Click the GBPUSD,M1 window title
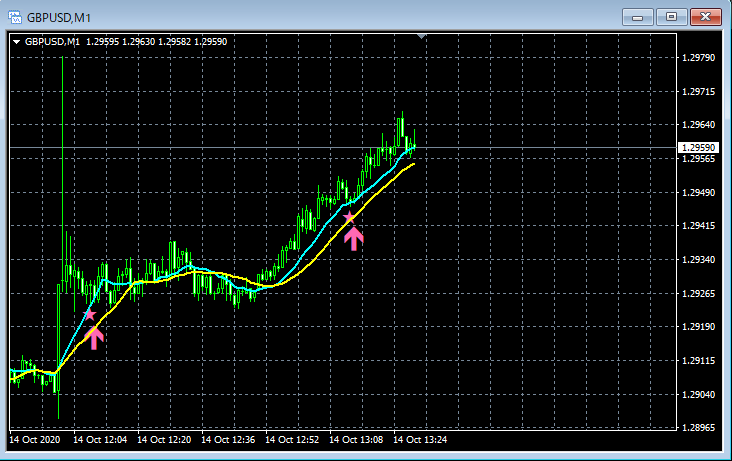 point(59,18)
